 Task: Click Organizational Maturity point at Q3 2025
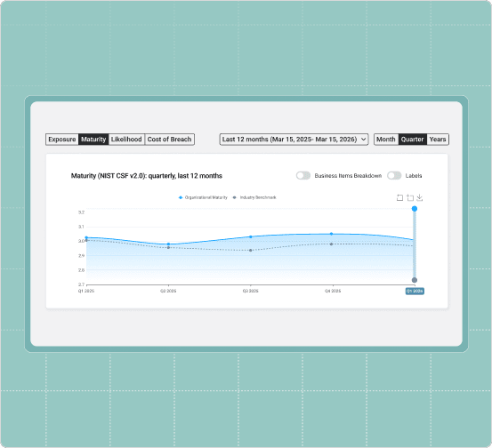click(251, 236)
